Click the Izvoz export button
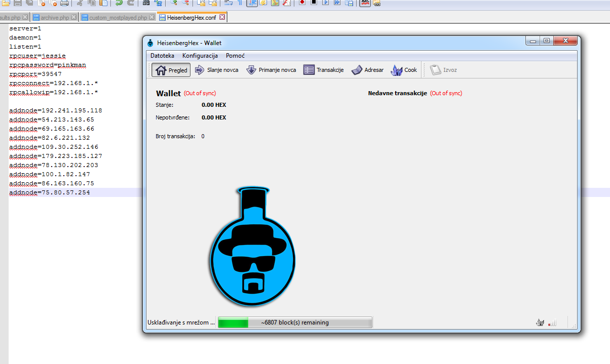 444,70
